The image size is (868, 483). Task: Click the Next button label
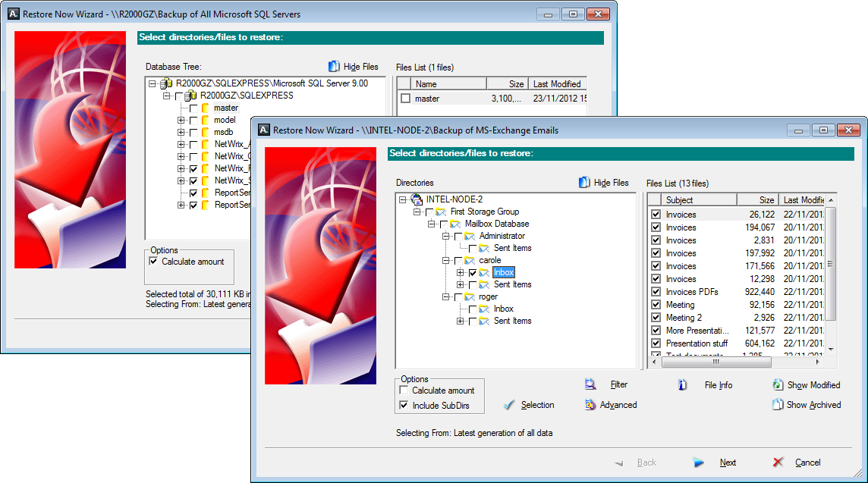[728, 463]
